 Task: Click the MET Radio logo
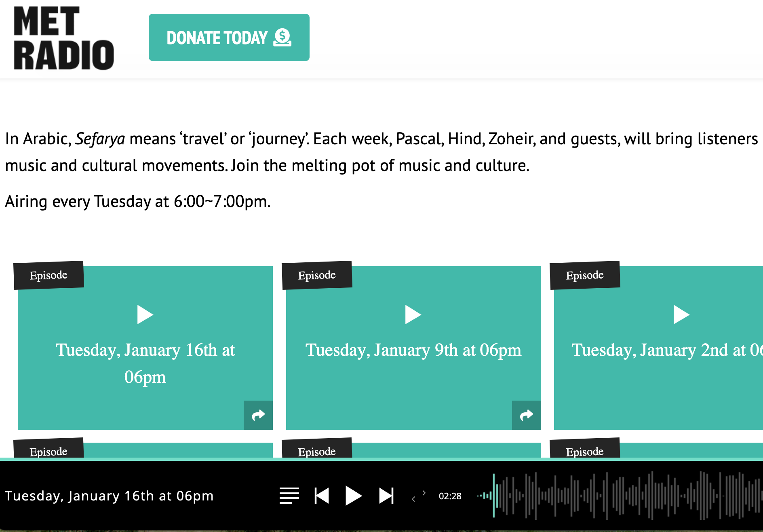[63, 38]
